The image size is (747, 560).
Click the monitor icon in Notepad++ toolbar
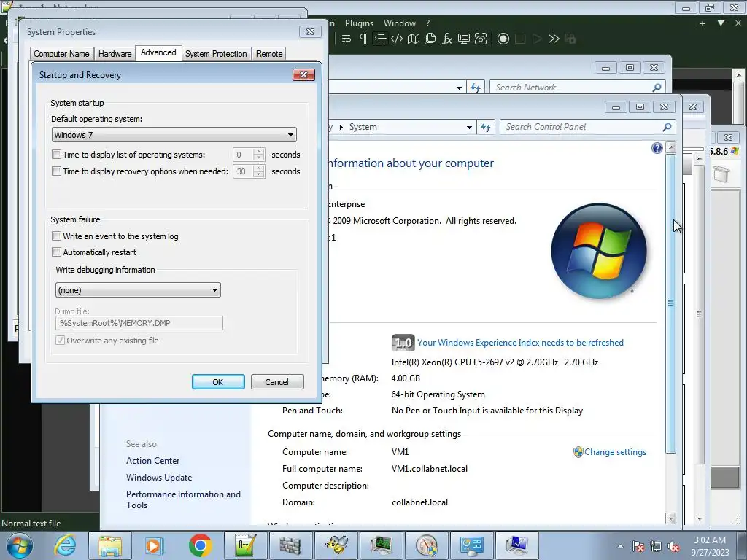(x=463, y=39)
